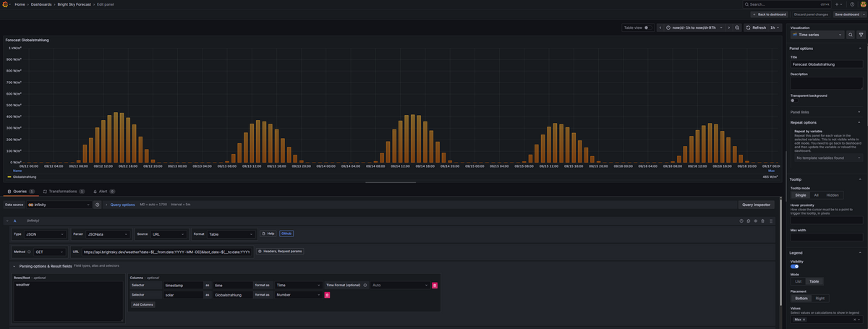Click the Add Columns button
Viewport: 868px width, 329px height.
click(142, 304)
